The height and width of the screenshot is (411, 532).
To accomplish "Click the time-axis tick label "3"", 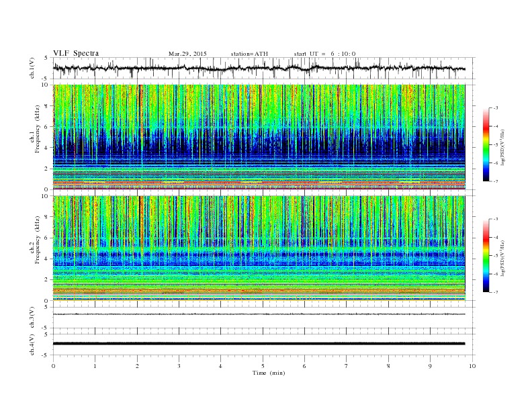I will tap(179, 366).
